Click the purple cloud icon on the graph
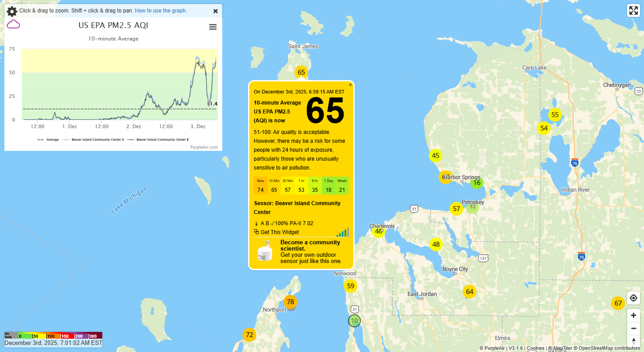 pos(13,24)
